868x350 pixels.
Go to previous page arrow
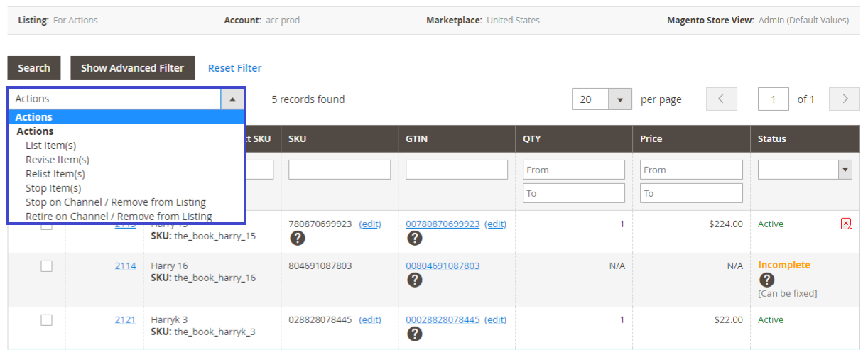pos(722,99)
